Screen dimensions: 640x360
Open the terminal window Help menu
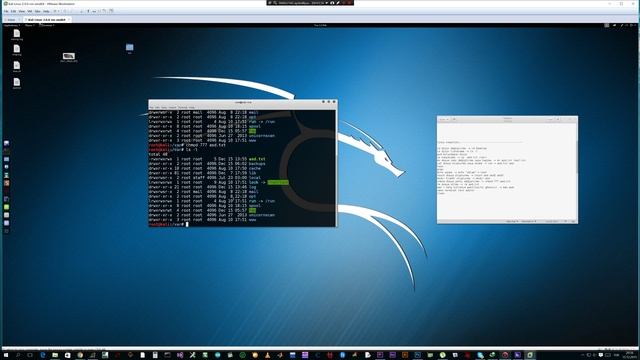coord(191,107)
